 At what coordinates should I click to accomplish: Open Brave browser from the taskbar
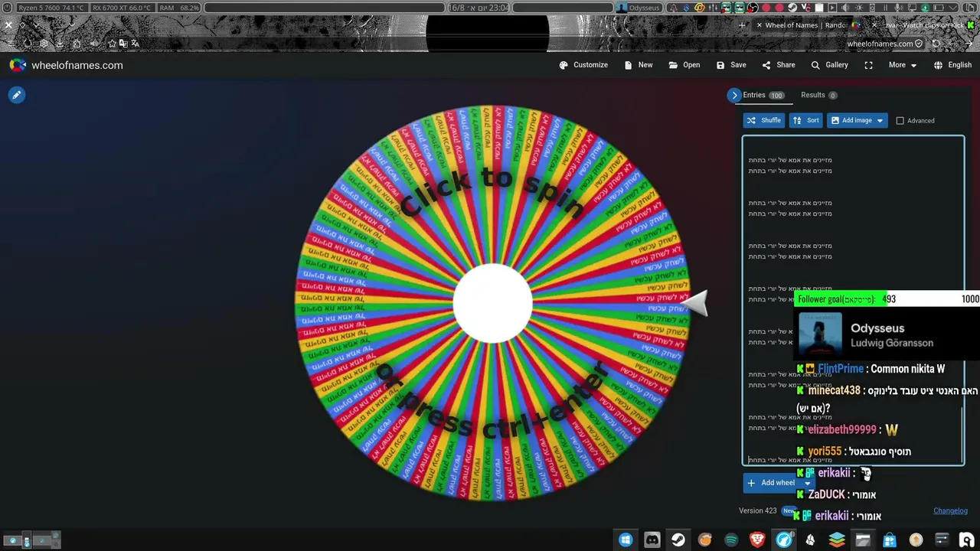click(757, 540)
